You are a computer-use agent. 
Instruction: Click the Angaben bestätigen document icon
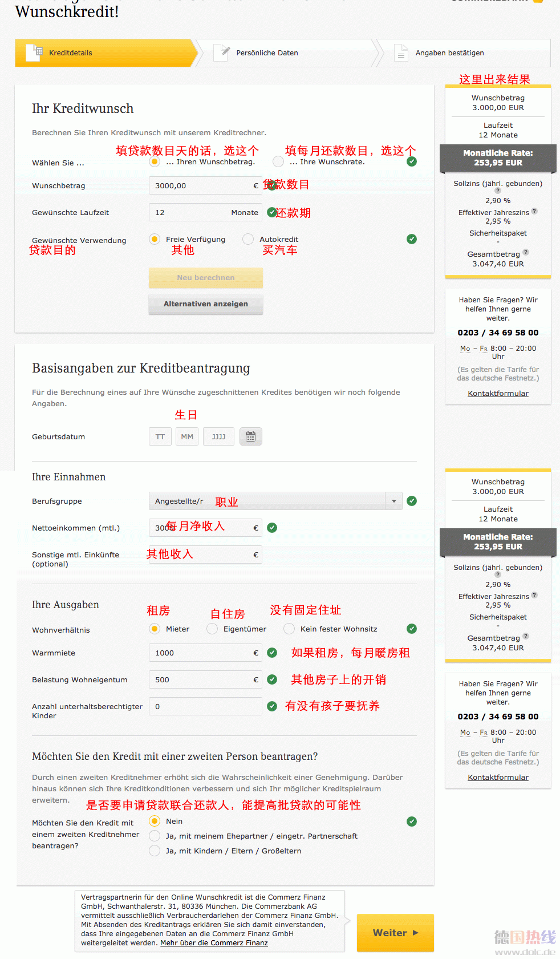pos(401,53)
